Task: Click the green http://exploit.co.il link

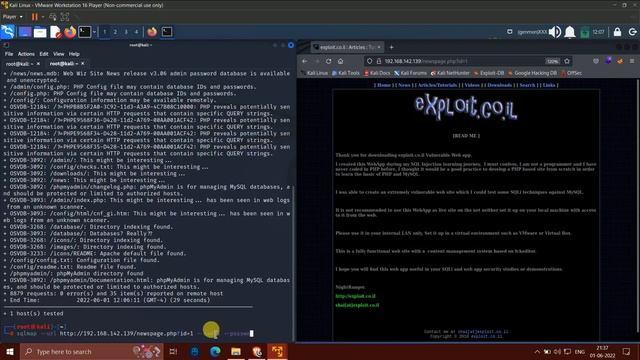Action: click(356, 296)
